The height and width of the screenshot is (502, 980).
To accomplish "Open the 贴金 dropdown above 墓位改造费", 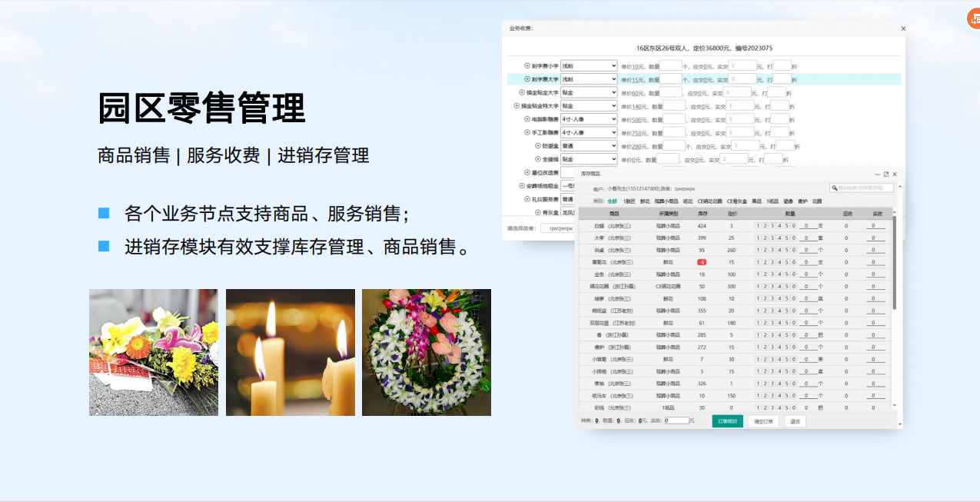I will tap(589, 159).
